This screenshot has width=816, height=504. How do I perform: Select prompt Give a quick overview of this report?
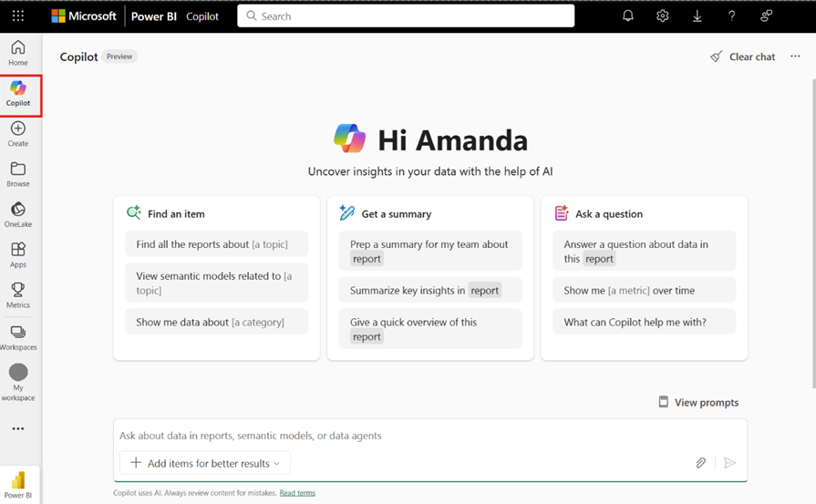coord(430,329)
